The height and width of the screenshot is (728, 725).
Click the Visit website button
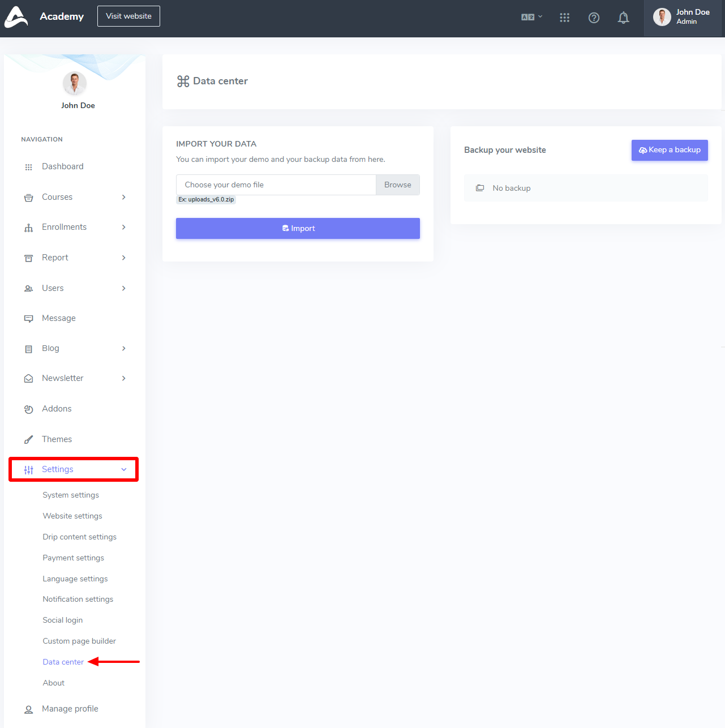pos(128,16)
